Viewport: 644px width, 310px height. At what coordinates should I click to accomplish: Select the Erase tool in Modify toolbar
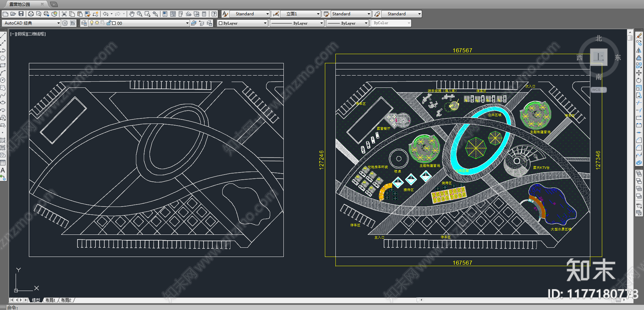point(639,35)
